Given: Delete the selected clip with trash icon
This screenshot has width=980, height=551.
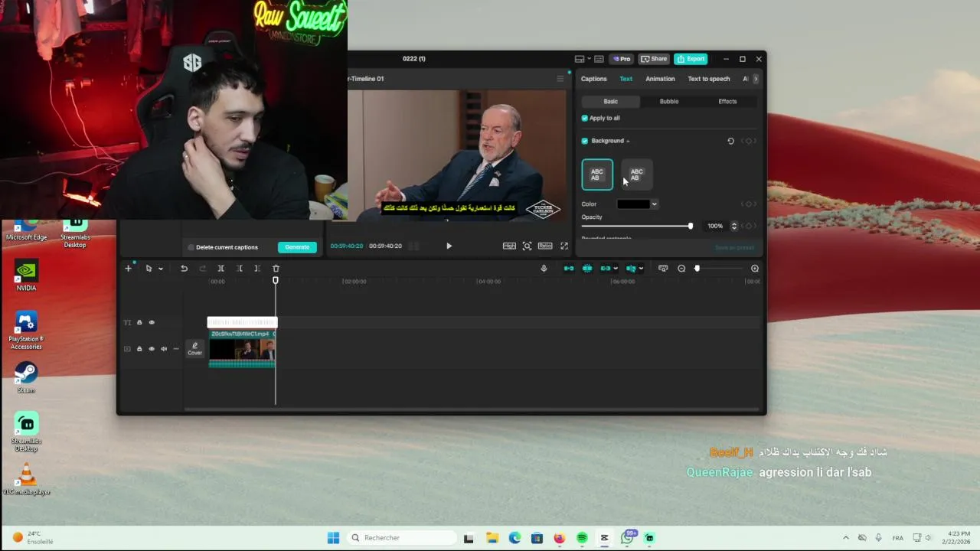Looking at the screenshot, I should click(276, 269).
